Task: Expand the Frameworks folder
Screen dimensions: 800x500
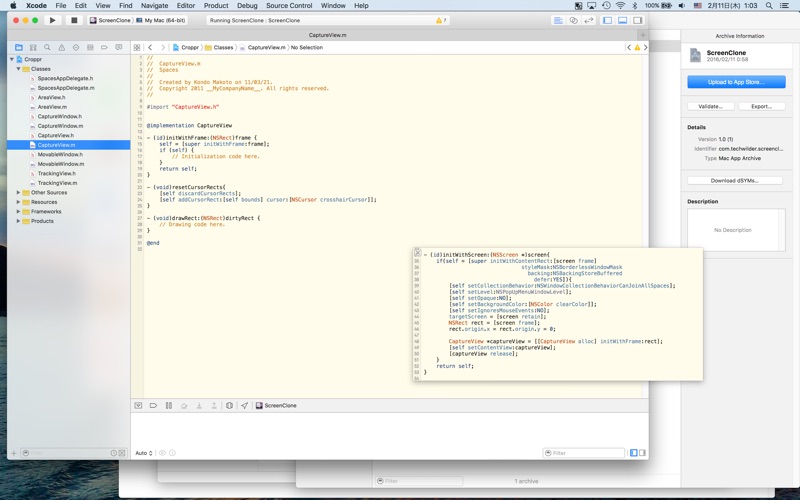Action: coord(18,212)
